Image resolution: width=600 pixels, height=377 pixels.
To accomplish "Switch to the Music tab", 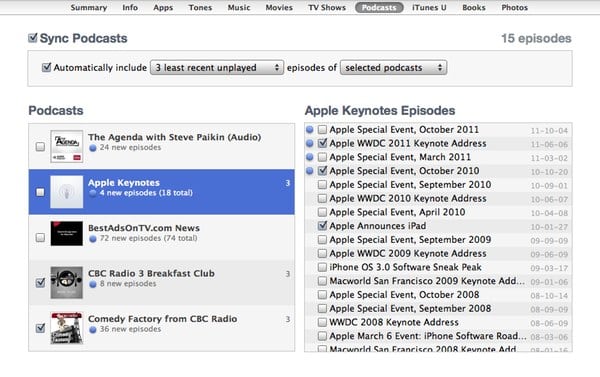I will (239, 7).
